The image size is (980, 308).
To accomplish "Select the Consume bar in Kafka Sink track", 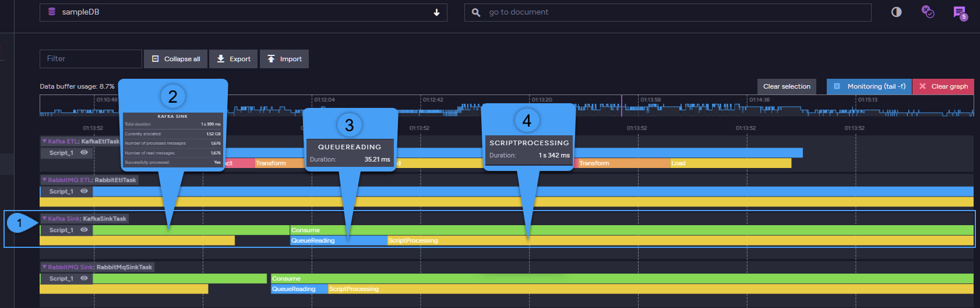I will coord(632,230).
